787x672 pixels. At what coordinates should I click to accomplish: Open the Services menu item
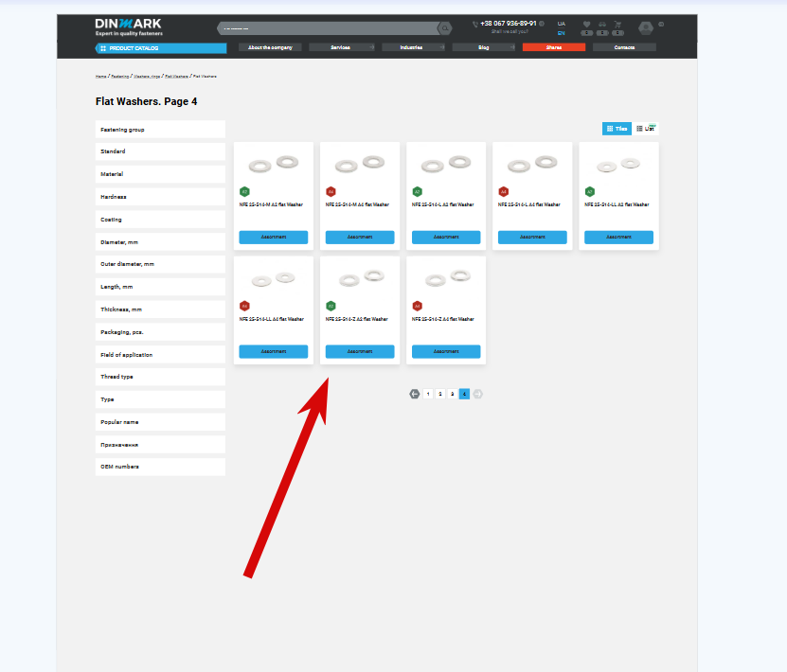(341, 47)
